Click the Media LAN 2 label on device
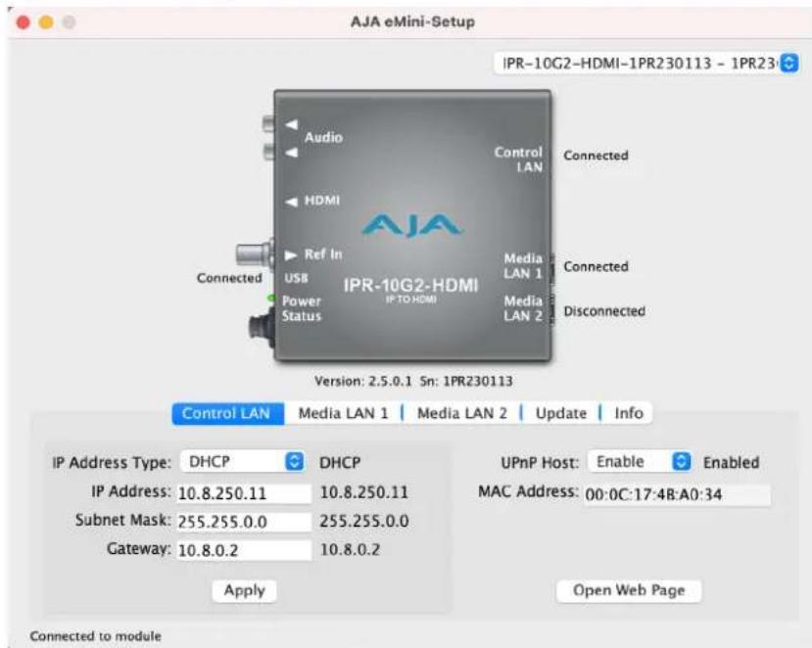This screenshot has height=648, width=812. 523,308
